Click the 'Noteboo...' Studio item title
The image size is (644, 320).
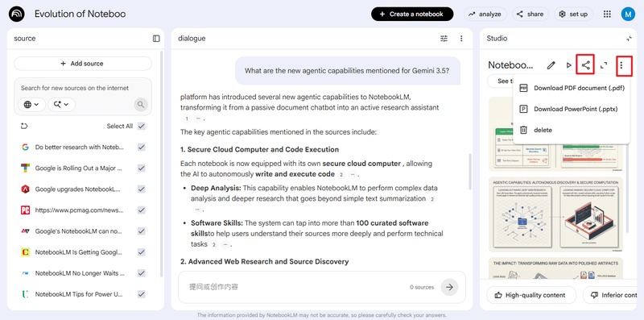pos(510,65)
